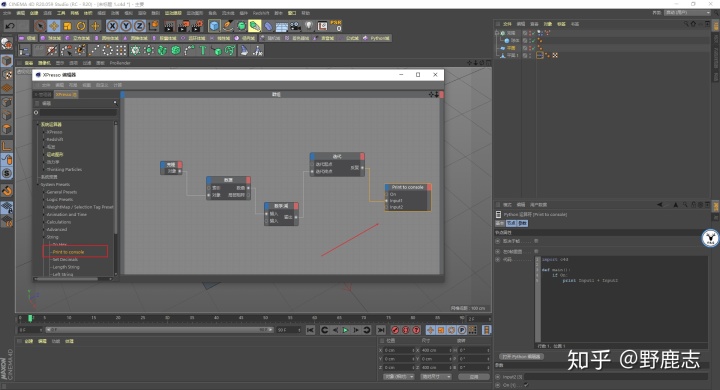This screenshot has height=390, width=720.
Task: Click the Render to Picture Viewer icon
Action: point(183,26)
